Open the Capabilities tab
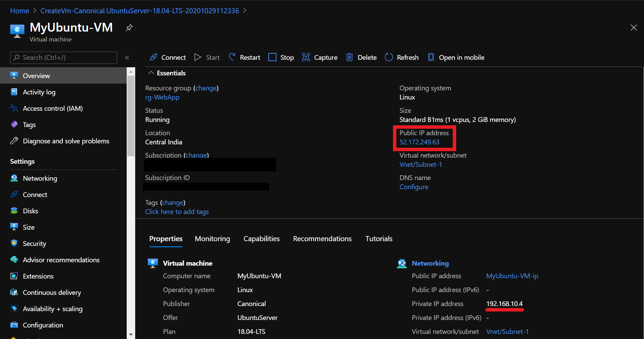Viewport: 644px width, 339px height. 262,239
